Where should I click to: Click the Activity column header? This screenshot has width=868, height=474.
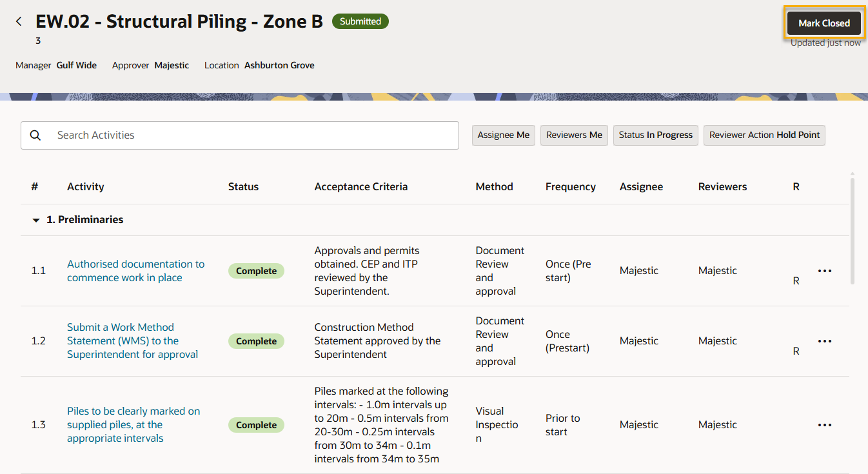coord(85,187)
